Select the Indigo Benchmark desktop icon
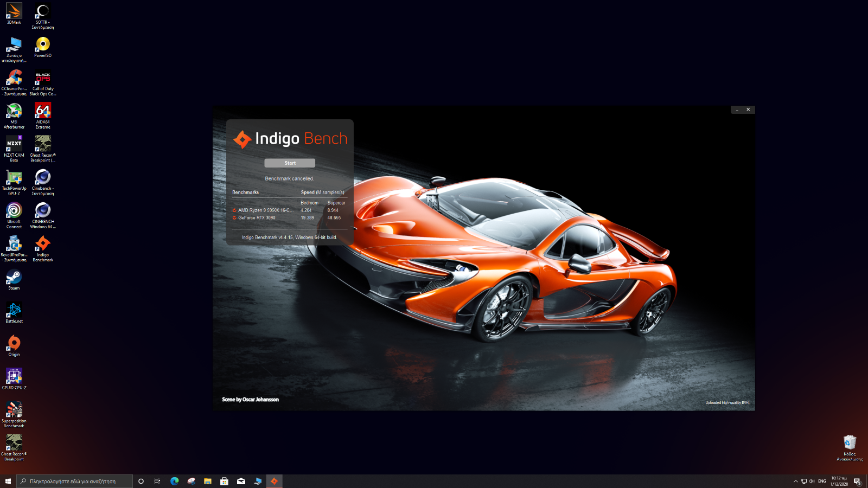868x488 pixels. coord(42,248)
